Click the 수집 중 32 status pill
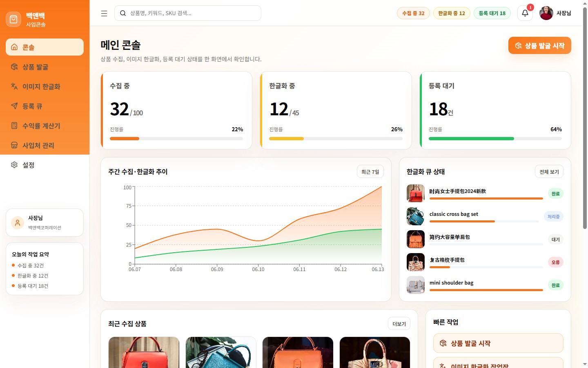Image resolution: width=588 pixels, height=368 pixels. pyautogui.click(x=413, y=13)
